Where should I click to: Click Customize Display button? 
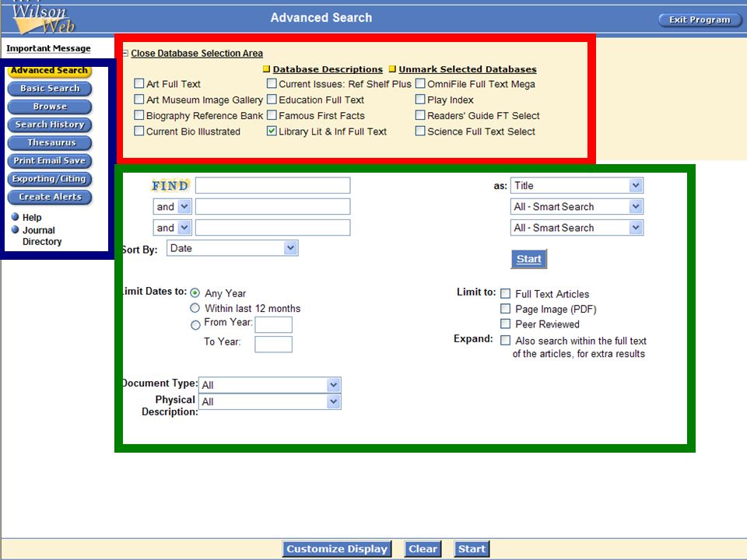(x=337, y=549)
